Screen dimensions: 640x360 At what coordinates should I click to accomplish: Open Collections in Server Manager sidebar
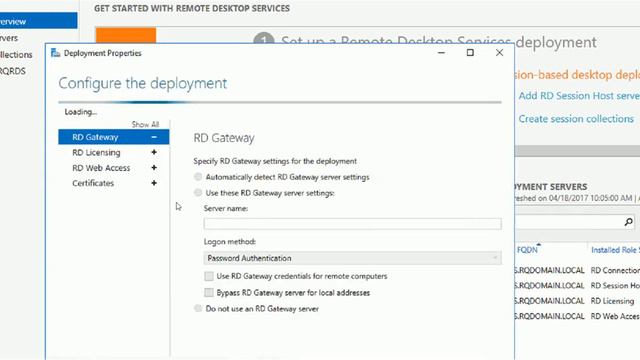(x=16, y=55)
